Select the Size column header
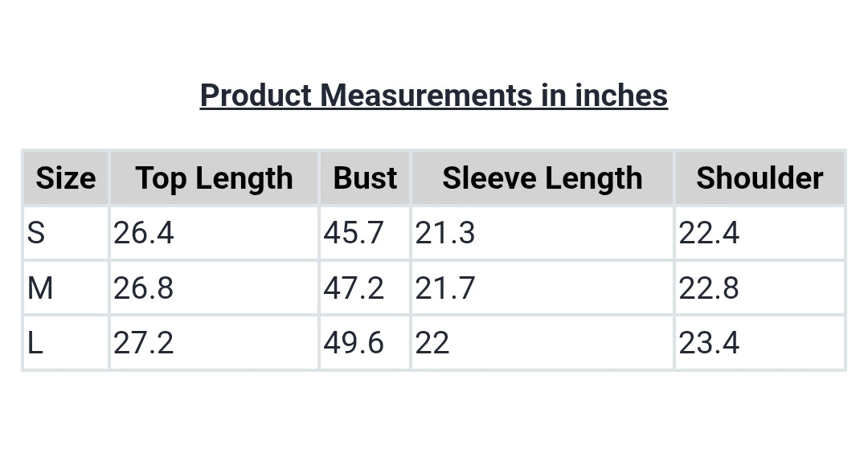 (66, 178)
